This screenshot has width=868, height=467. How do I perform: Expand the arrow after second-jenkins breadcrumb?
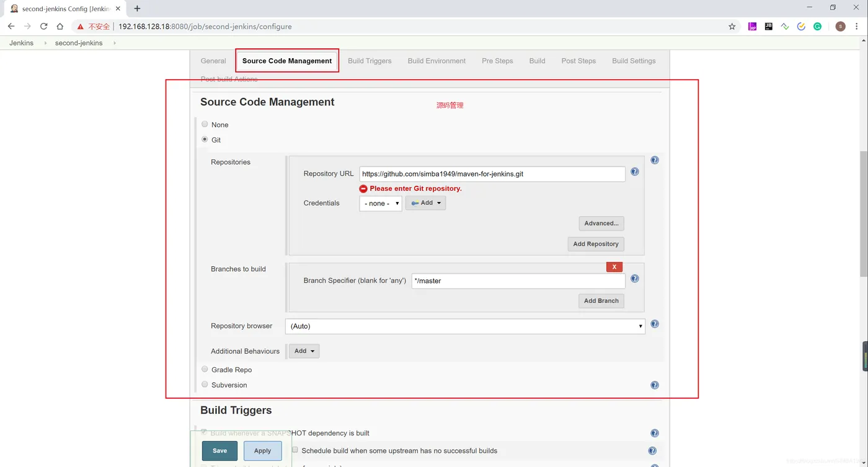(115, 43)
